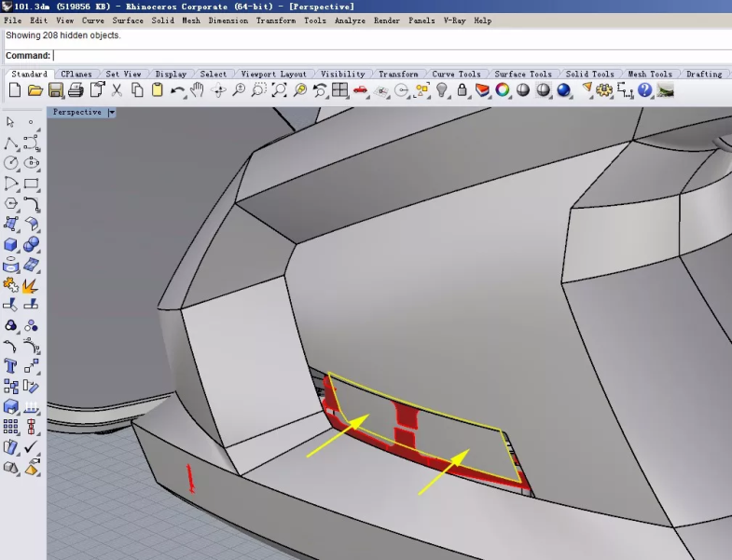Choose the Box solid tool
The height and width of the screenshot is (560, 732).
coord(11,245)
